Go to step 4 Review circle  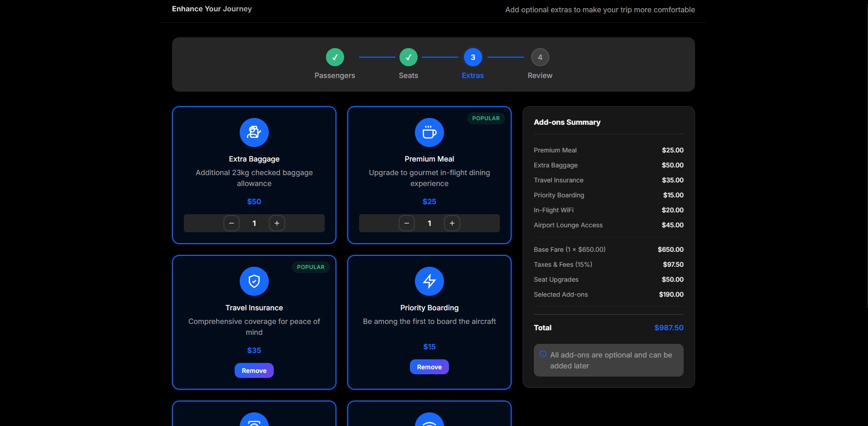coord(540,57)
